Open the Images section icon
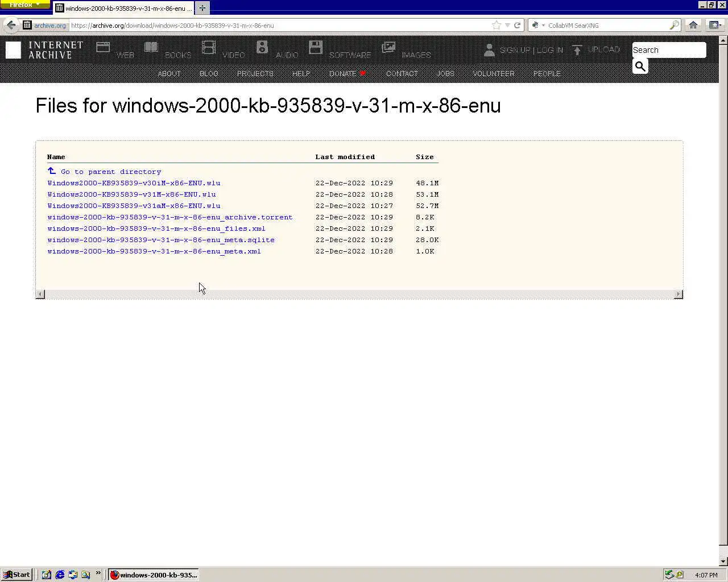The width and height of the screenshot is (728, 582). [x=388, y=48]
